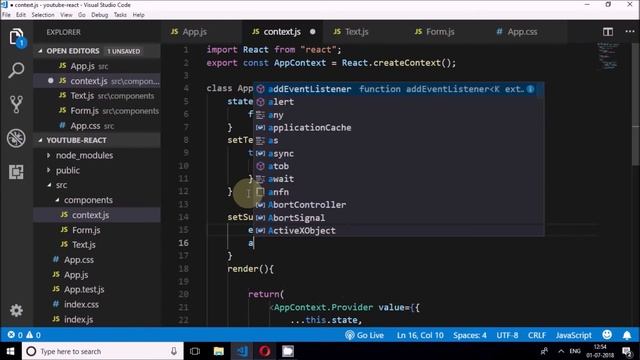Open Manage gear settings menu
Screen dimensions: 640x360
click(16, 311)
